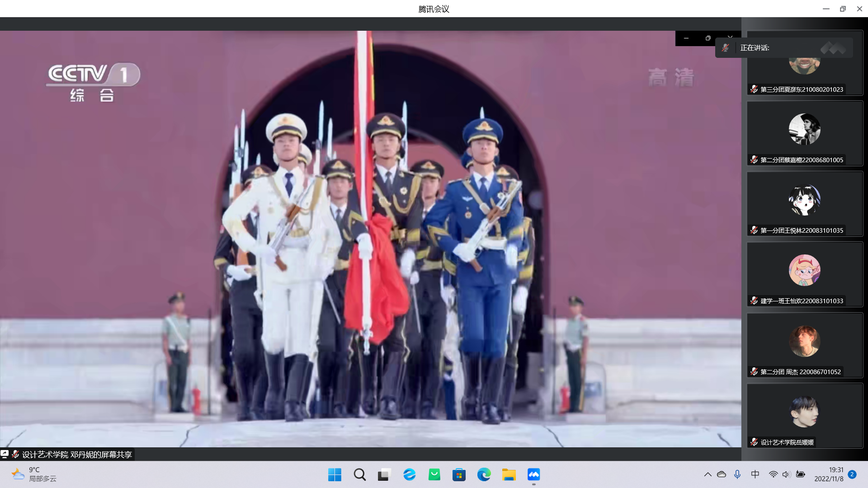Toggle the 中 input method indicator
The height and width of the screenshot is (488, 868).
755,474
